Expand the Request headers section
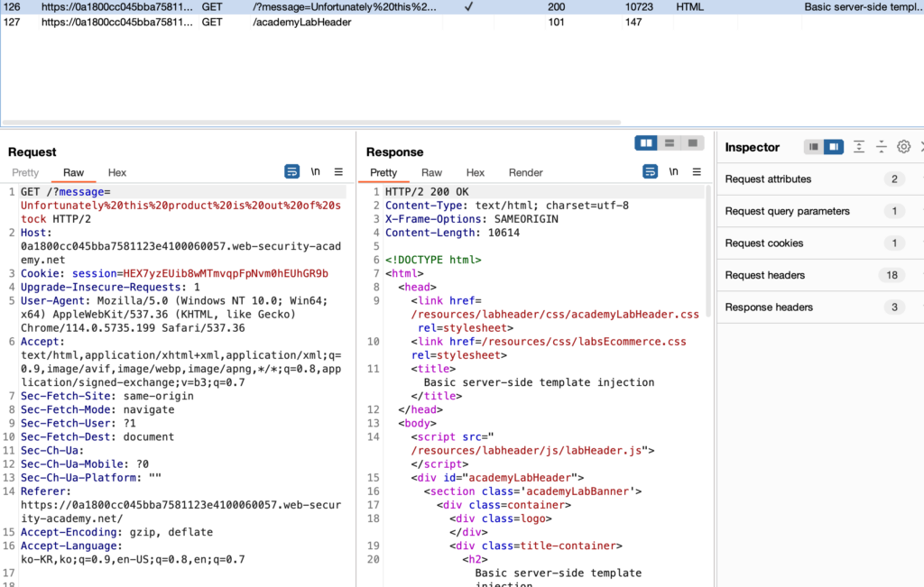The image size is (924, 587). coord(820,275)
